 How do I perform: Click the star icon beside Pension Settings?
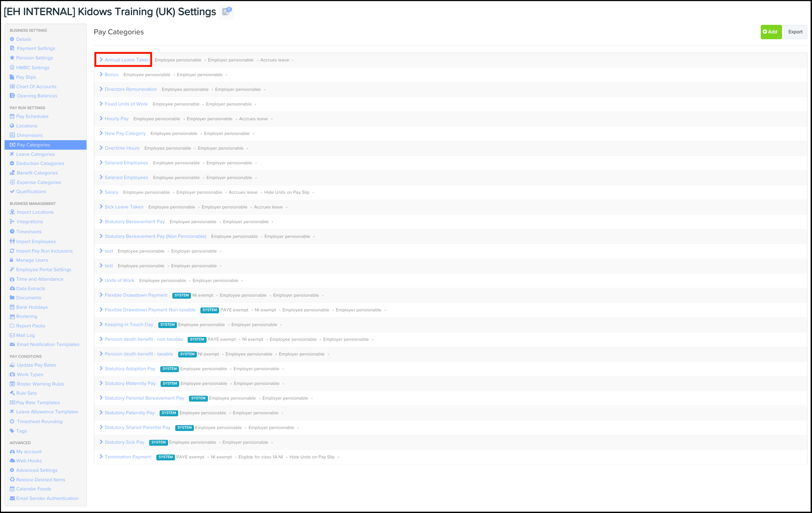coord(12,58)
